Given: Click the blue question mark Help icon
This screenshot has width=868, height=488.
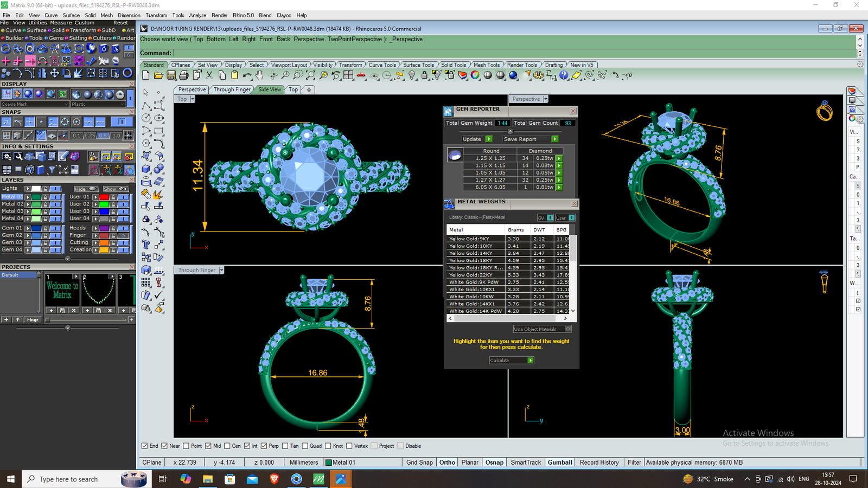Looking at the screenshot, I should pos(564,75).
